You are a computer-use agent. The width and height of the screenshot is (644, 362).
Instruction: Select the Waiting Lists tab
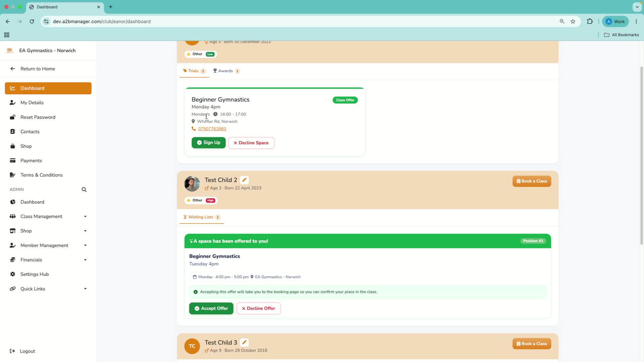pyautogui.click(x=202, y=217)
